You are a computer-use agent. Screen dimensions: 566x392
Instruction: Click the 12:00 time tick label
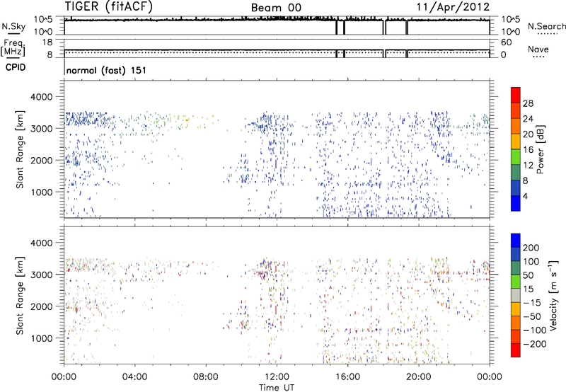(x=277, y=377)
